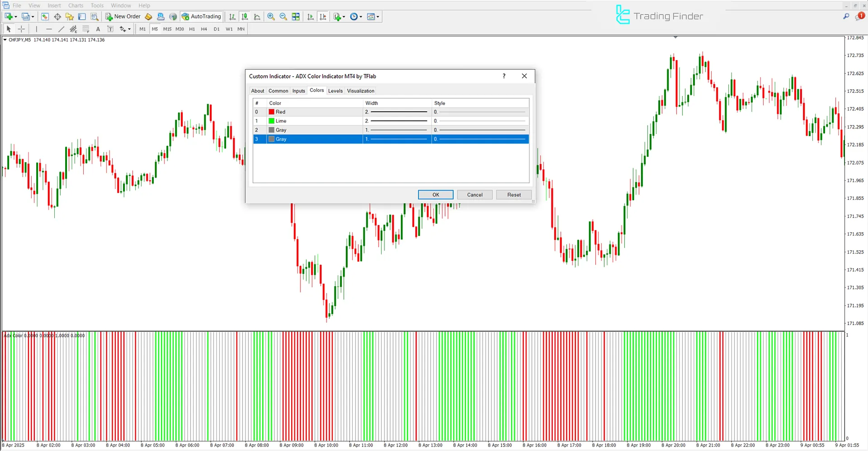This screenshot has width=868, height=451.
Task: Select the Text annotation tool
Action: (98, 29)
